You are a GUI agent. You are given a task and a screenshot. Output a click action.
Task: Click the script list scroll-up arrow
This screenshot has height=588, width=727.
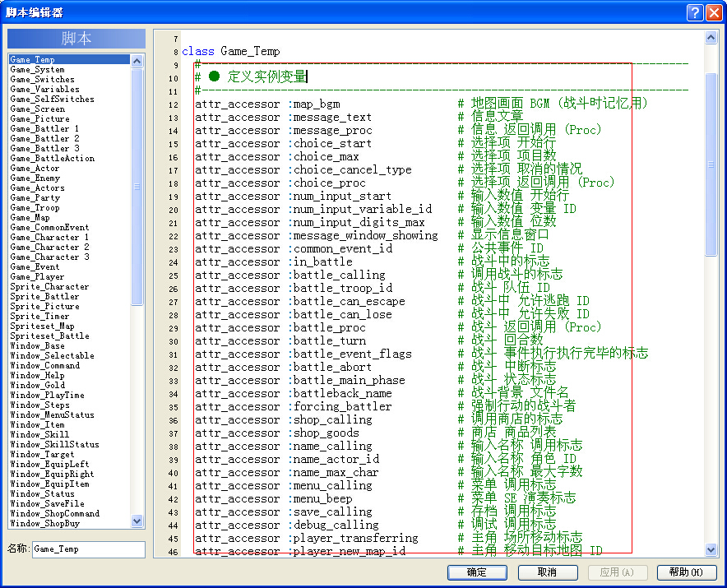click(137, 61)
